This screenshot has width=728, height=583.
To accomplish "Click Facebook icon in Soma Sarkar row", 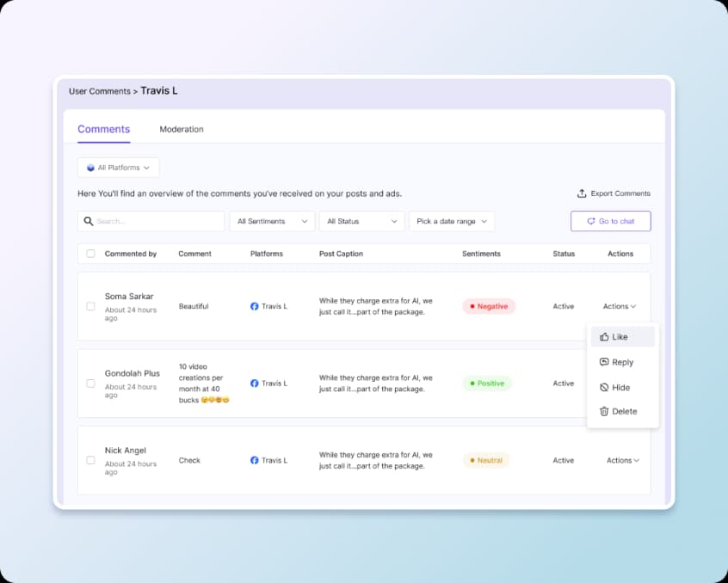I will coord(254,306).
